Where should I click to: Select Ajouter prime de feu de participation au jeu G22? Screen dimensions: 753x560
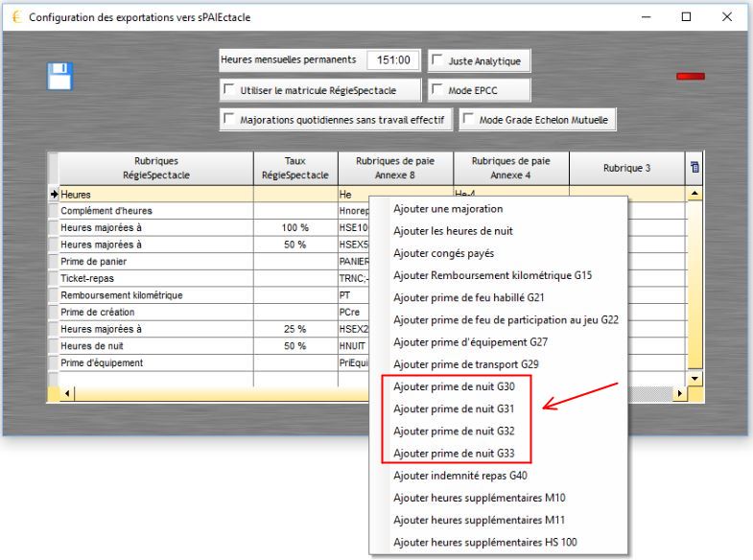click(506, 319)
